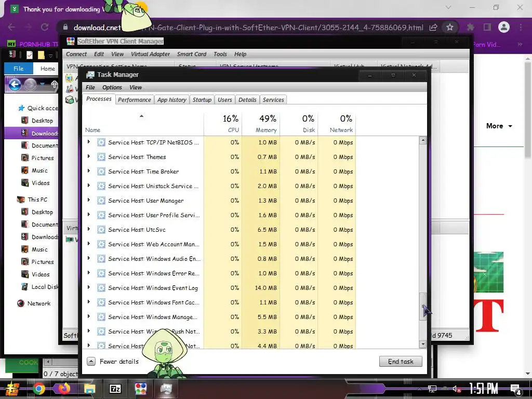Open the Details tab

coord(247,100)
